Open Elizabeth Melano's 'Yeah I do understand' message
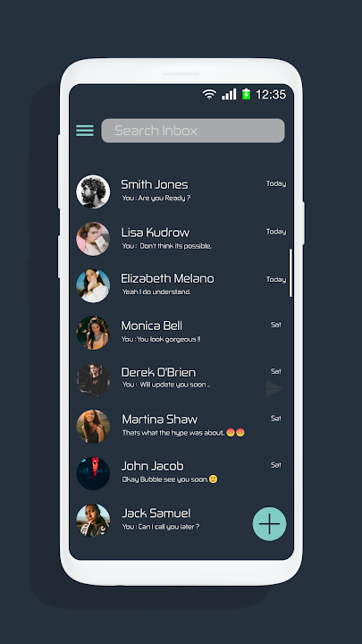This screenshot has height=644, width=362. point(156,292)
